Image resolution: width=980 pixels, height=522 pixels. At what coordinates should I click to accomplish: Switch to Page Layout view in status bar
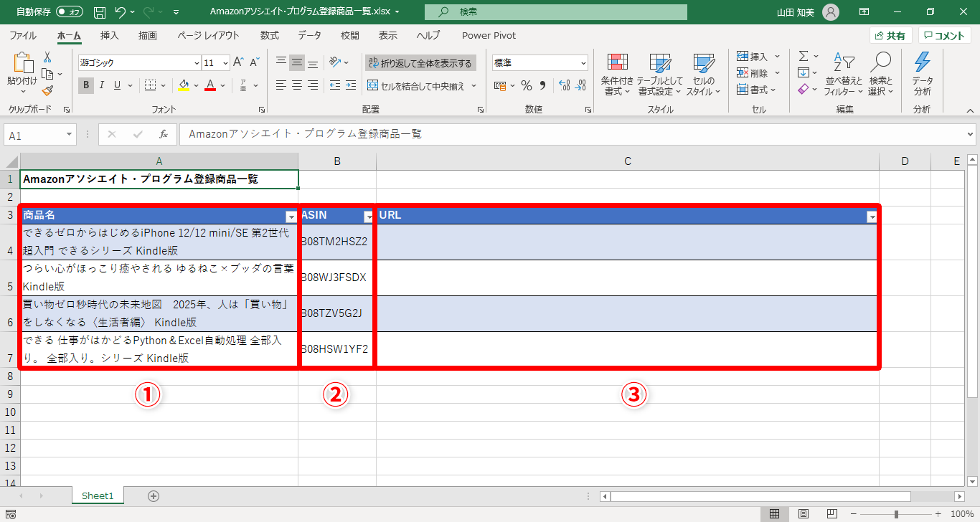pos(804,514)
